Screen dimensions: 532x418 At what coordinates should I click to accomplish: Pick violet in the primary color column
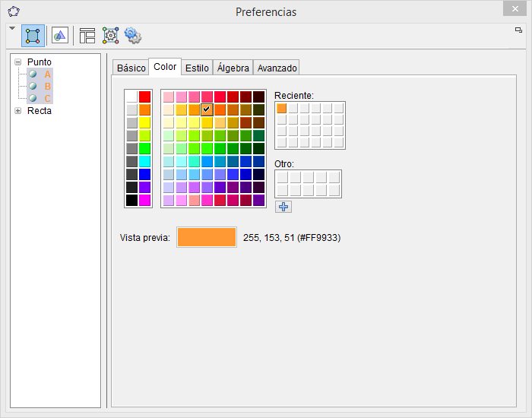pos(145,187)
